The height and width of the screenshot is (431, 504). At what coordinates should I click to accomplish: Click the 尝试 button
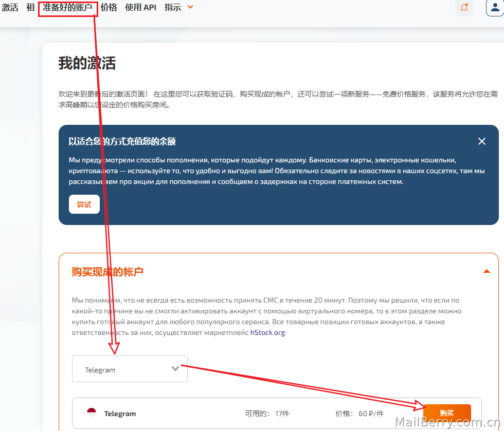click(84, 204)
